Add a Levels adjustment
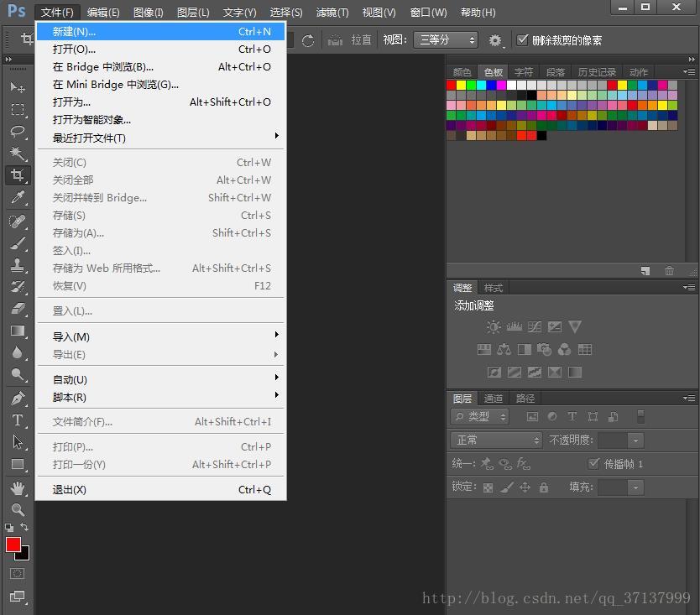The height and width of the screenshot is (615, 700). coord(514,327)
